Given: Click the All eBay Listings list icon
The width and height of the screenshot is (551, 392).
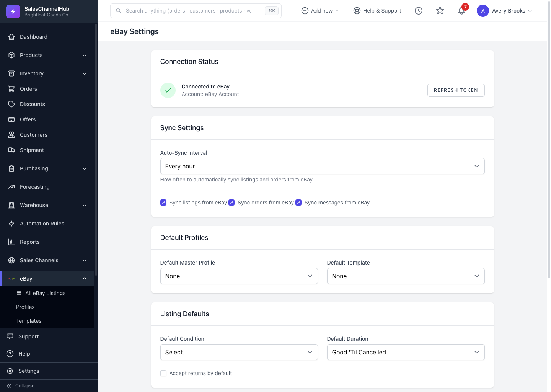Looking at the screenshot, I should coord(19,293).
